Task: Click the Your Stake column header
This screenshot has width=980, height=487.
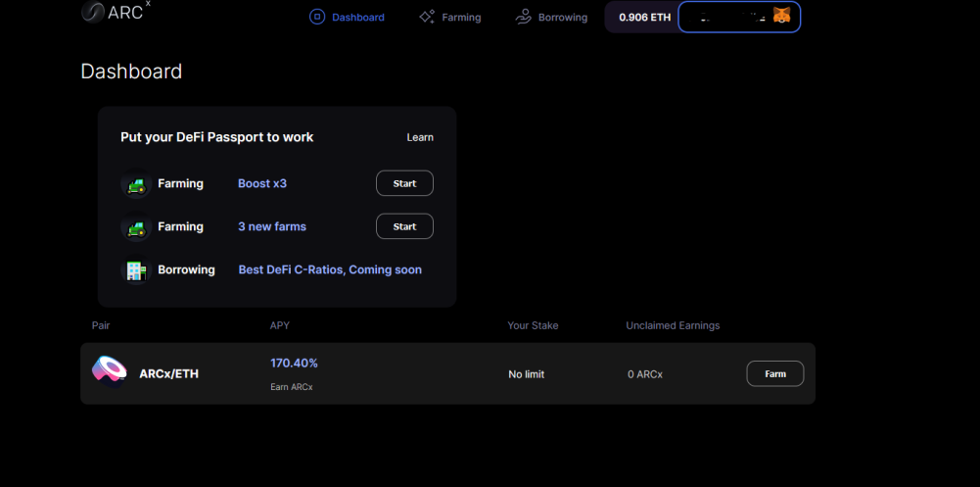Action: 534,325
